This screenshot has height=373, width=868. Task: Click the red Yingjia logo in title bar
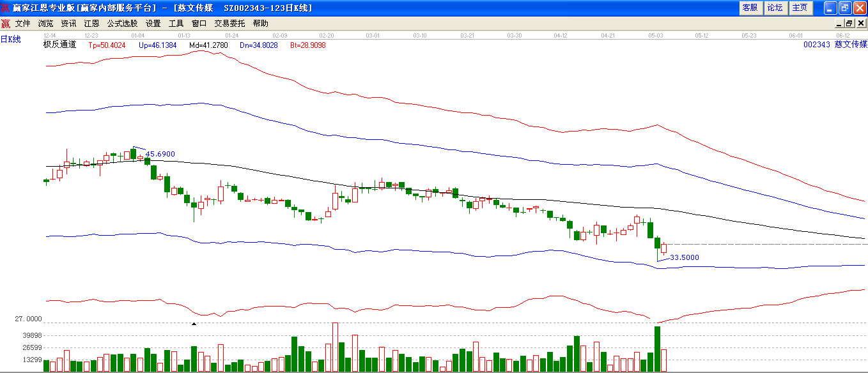pyautogui.click(x=6, y=8)
